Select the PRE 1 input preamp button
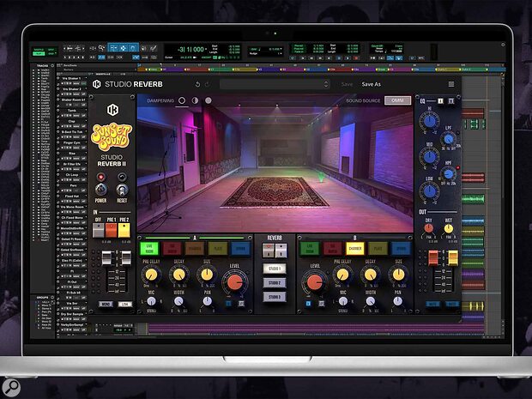This screenshot has height=399, width=532. [112, 230]
